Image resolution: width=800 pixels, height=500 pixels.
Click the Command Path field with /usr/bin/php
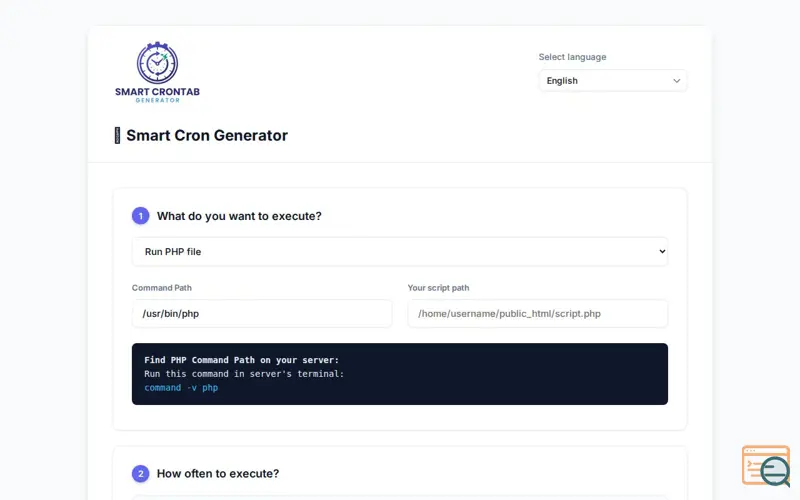(262, 314)
